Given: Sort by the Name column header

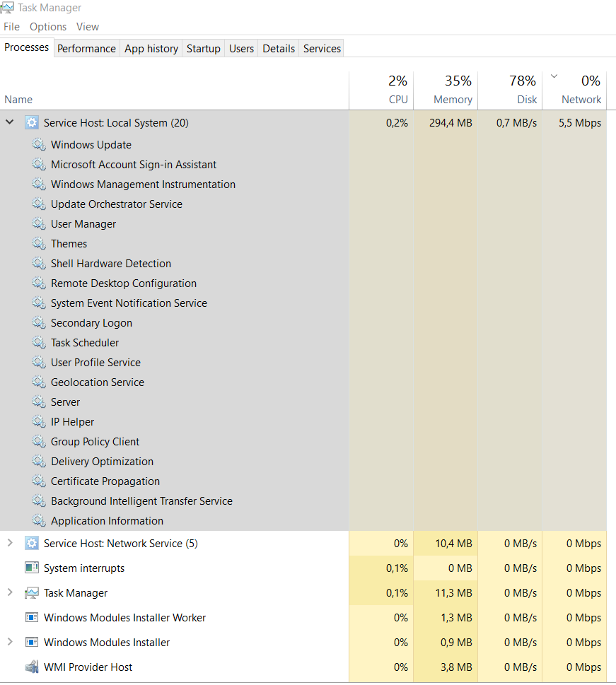Looking at the screenshot, I should [x=19, y=100].
